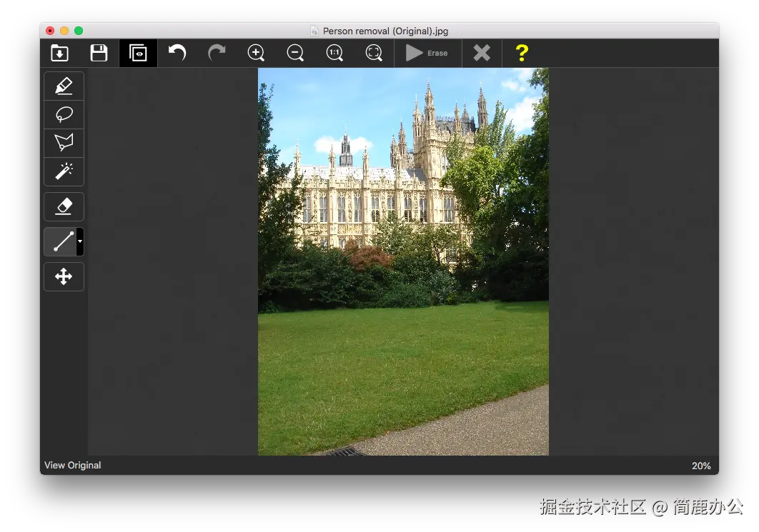The image size is (759, 532).
Task: Select the Eraser tool in sidebar
Action: (64, 207)
